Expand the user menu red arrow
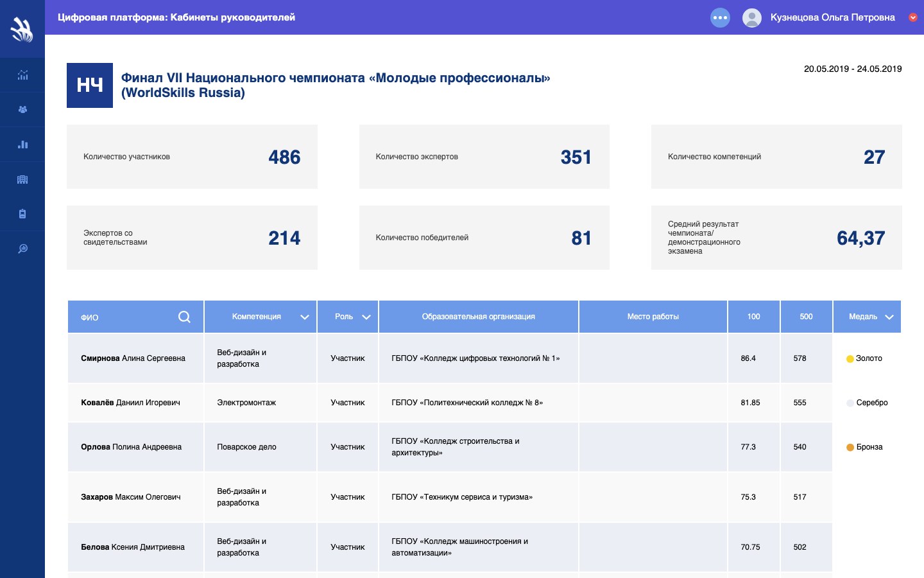The width and height of the screenshot is (924, 578). coord(913,17)
